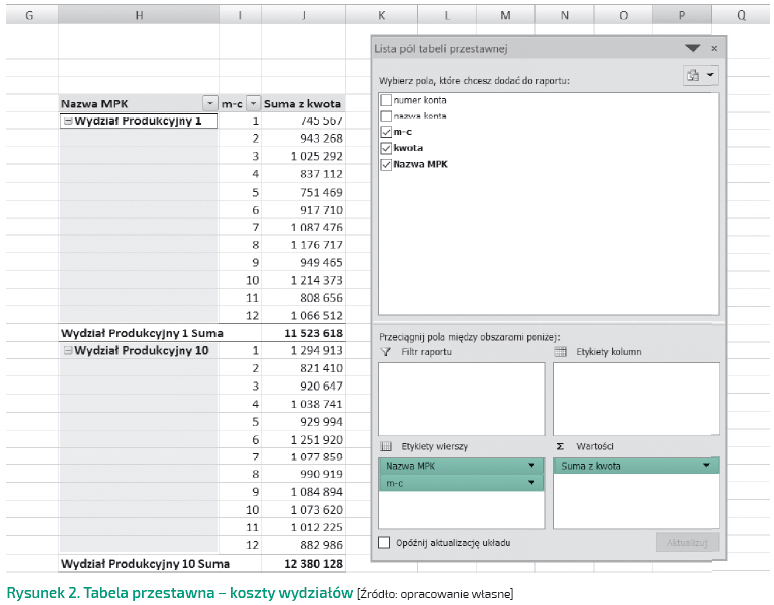This screenshot has width=774, height=605.
Task: Click the Filtr raportu filter icon
Action: (386, 352)
